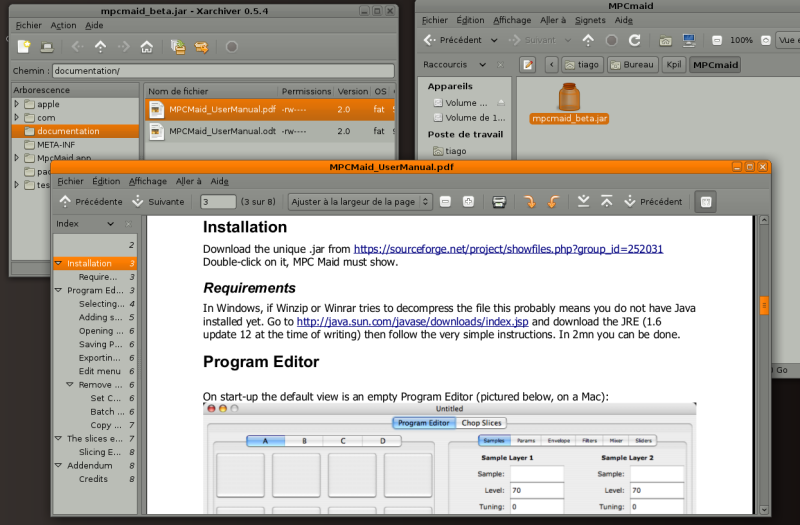This screenshot has height=525, width=800.
Task: Open the Fichier menu in Xarchiver
Action: pyautogui.click(x=29, y=26)
